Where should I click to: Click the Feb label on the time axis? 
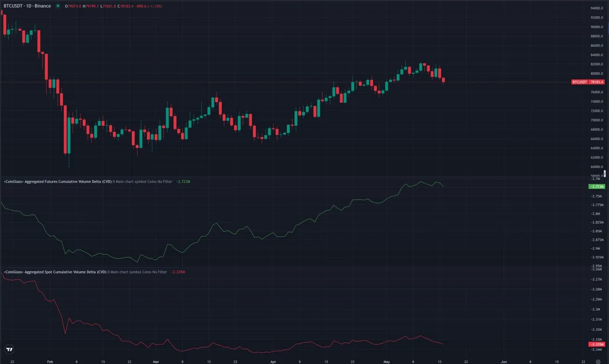pos(50,362)
